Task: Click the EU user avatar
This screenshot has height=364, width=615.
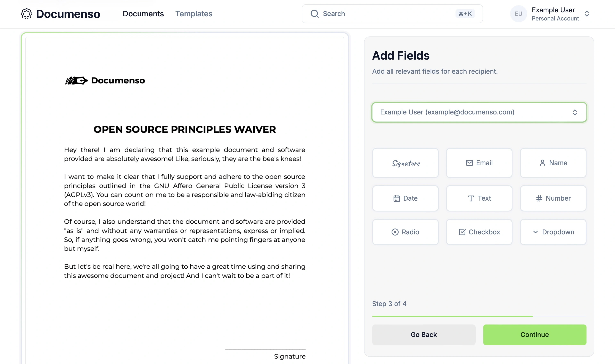Action: pyautogui.click(x=518, y=14)
